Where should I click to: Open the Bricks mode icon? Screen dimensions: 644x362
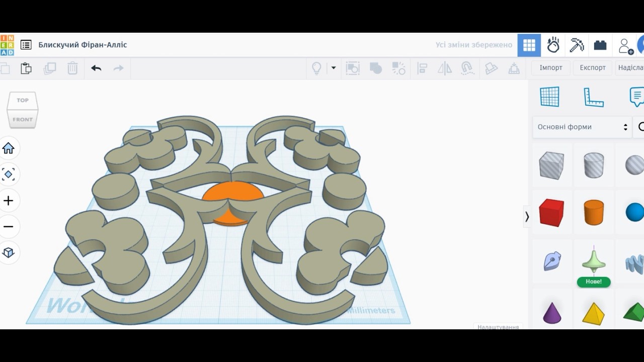click(x=600, y=45)
